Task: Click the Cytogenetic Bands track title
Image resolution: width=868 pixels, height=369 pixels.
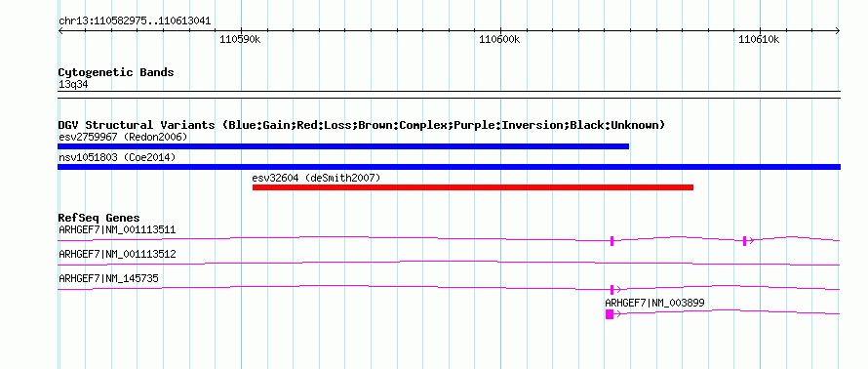Action: [116, 72]
